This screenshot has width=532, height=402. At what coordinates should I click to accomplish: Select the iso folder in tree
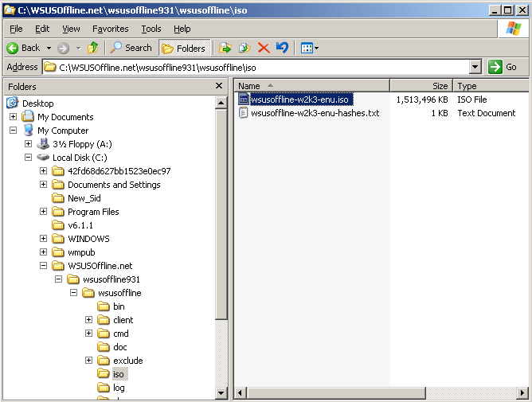pos(119,374)
